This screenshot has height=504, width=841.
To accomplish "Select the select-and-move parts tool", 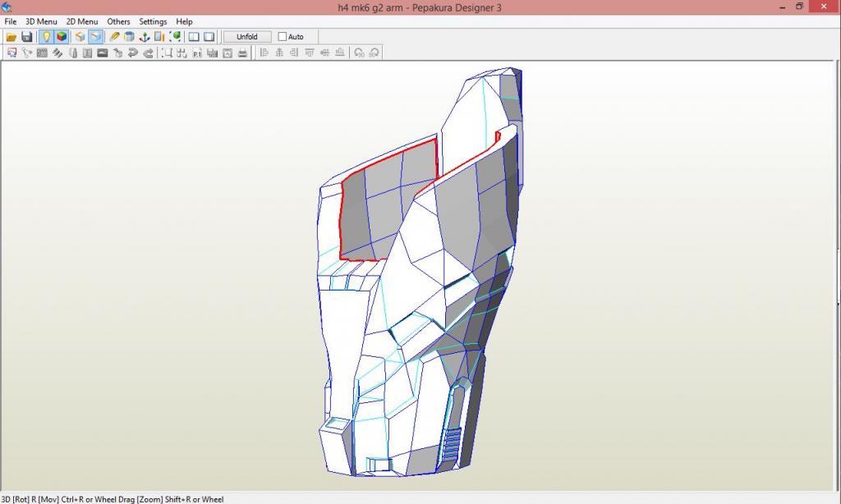I will pos(11,53).
